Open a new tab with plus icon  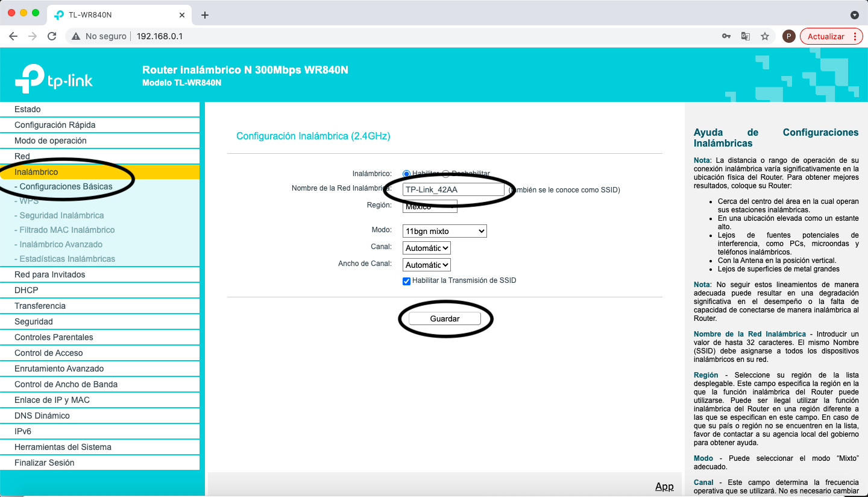[x=205, y=15]
